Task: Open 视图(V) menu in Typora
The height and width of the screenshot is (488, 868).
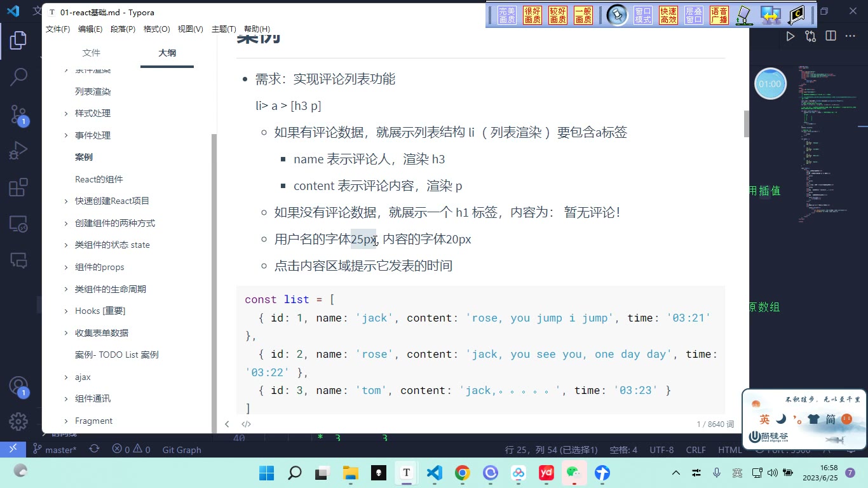Action: point(190,29)
